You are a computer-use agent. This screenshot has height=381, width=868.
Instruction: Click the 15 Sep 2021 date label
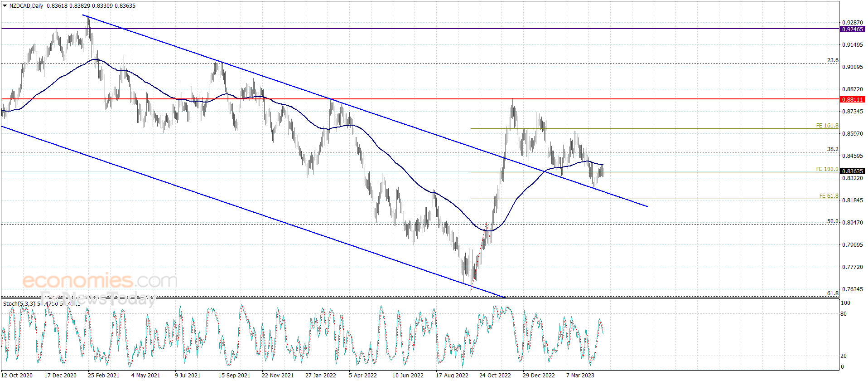pyautogui.click(x=234, y=375)
